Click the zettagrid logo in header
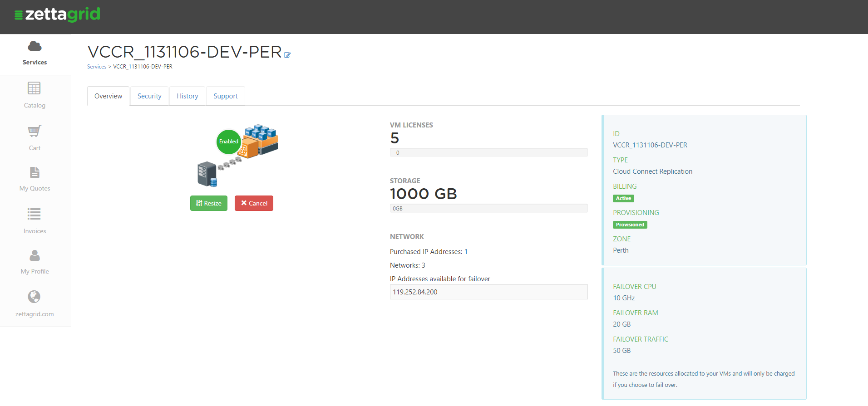The width and height of the screenshot is (868, 406). click(x=57, y=15)
